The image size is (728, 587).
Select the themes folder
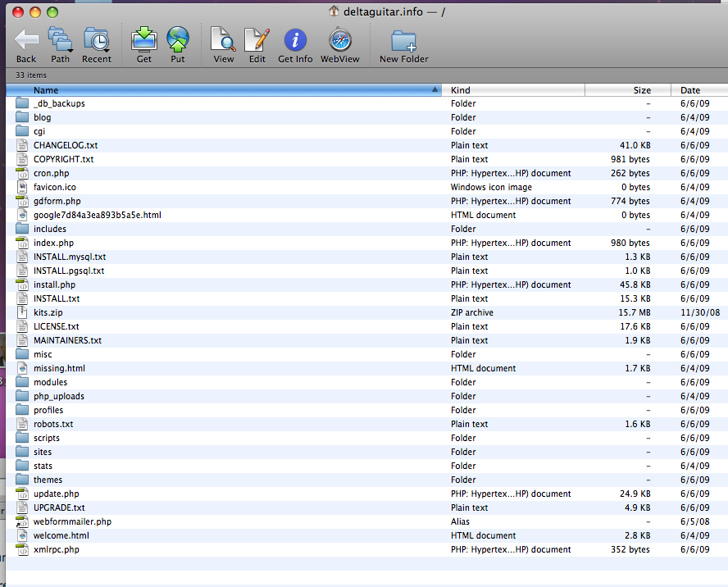point(366,480)
